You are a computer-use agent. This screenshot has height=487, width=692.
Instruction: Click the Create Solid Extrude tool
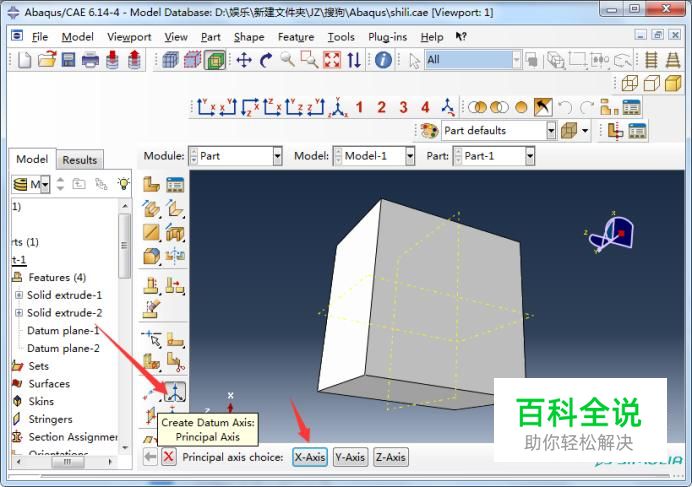coord(151,208)
